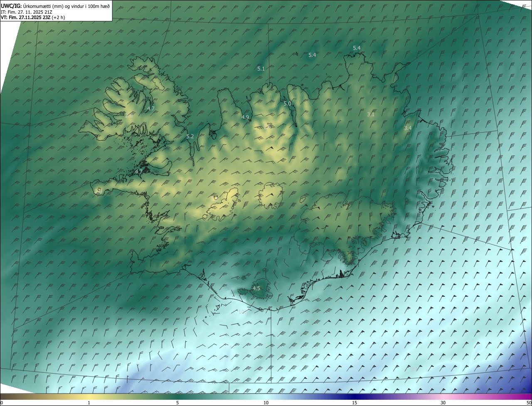The image size is (532, 406).
Task: Click the colour scale tick labelled 15
Action: pyautogui.click(x=355, y=403)
